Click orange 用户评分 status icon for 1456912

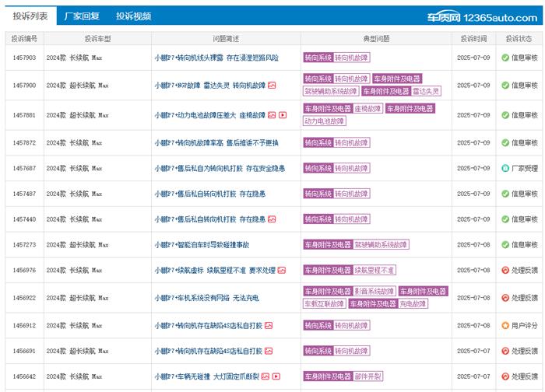pyautogui.click(x=505, y=325)
